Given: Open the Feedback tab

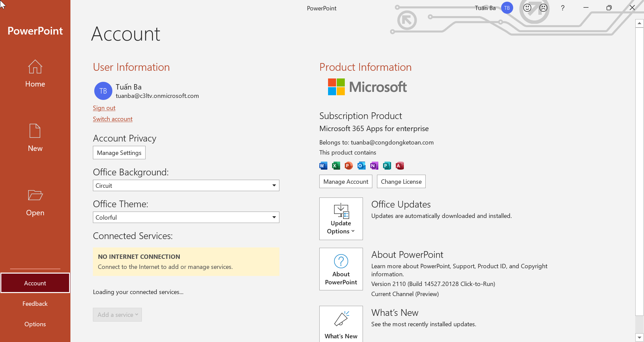Looking at the screenshot, I should coord(35,303).
